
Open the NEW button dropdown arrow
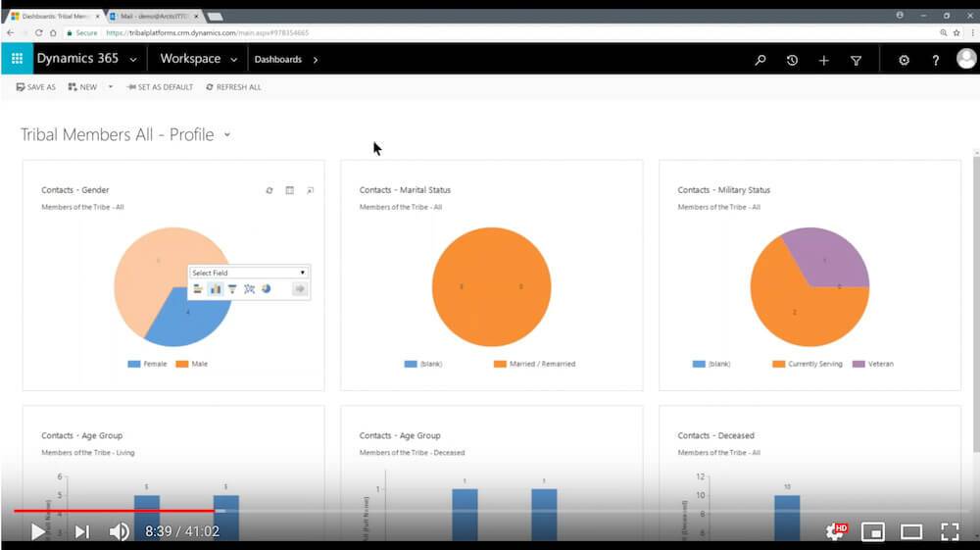coord(111,87)
